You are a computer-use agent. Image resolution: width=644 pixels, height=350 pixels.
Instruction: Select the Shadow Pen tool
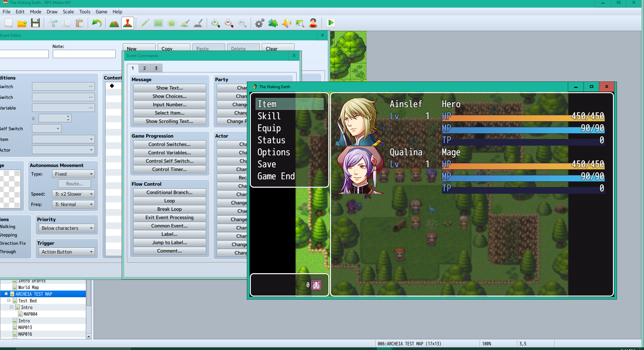198,23
